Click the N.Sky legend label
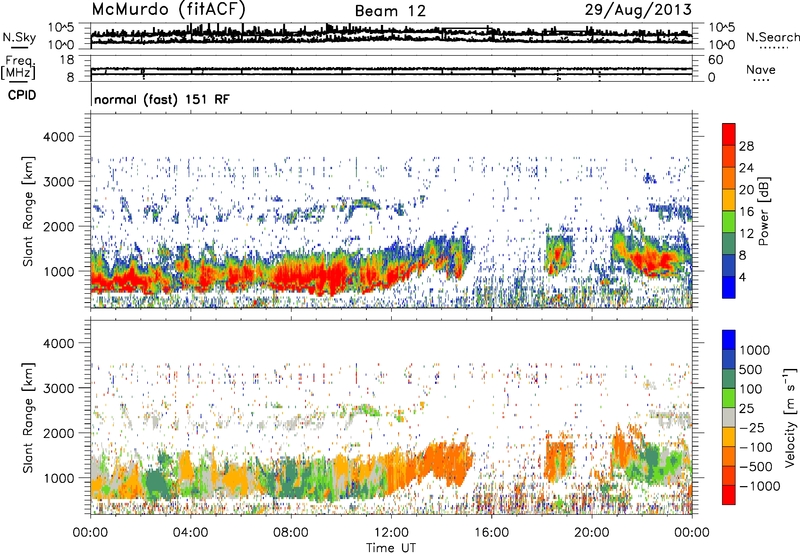Viewport: 800px width, 554px height. tap(19, 37)
